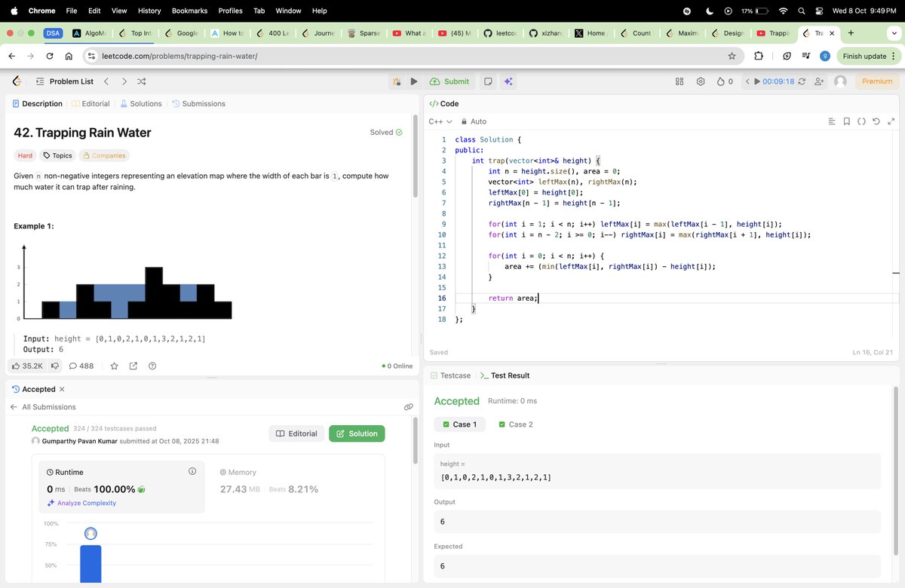Reset the timer icon
This screenshot has height=588, width=905.
pyautogui.click(x=802, y=81)
